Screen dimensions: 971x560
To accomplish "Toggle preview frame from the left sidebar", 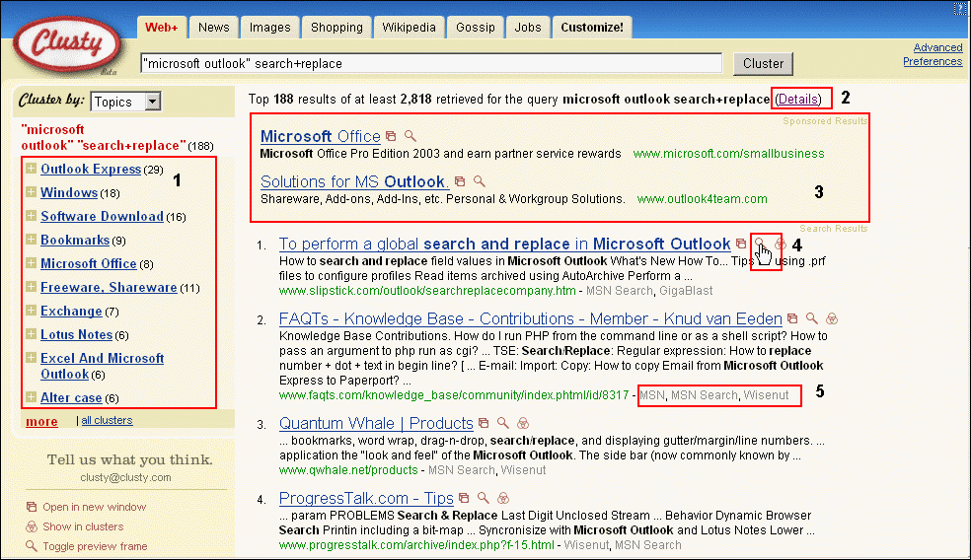I will point(95,546).
